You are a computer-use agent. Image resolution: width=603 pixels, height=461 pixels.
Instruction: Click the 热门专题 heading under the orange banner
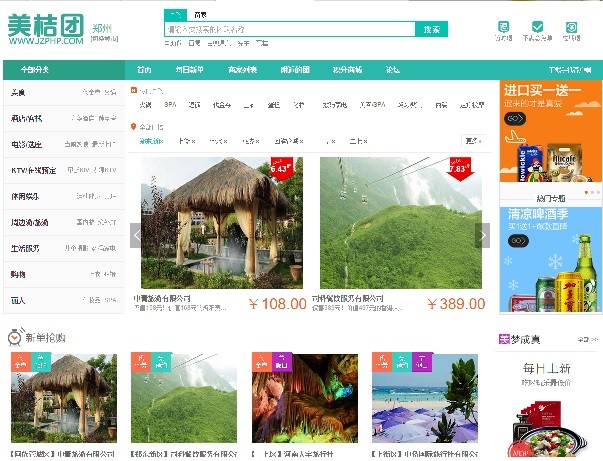coord(551,198)
